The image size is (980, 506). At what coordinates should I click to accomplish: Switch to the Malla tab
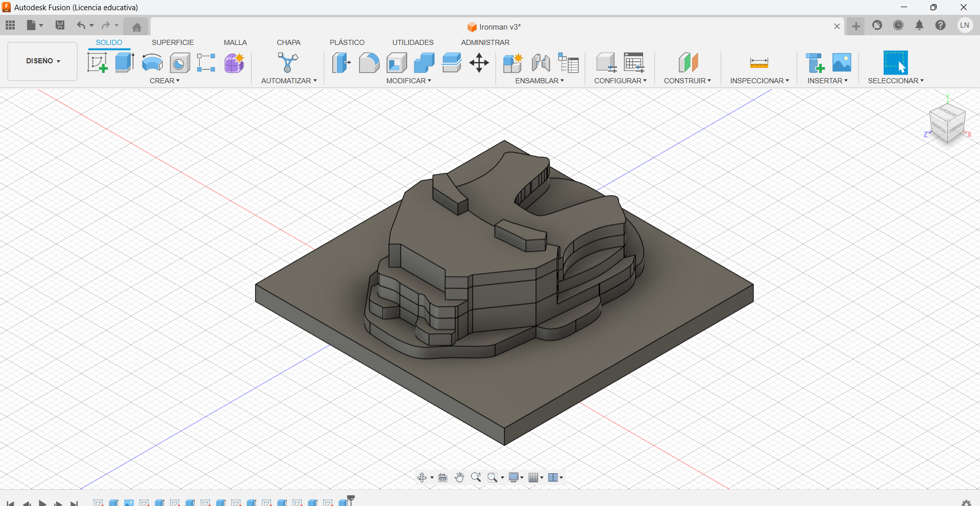tap(235, 42)
